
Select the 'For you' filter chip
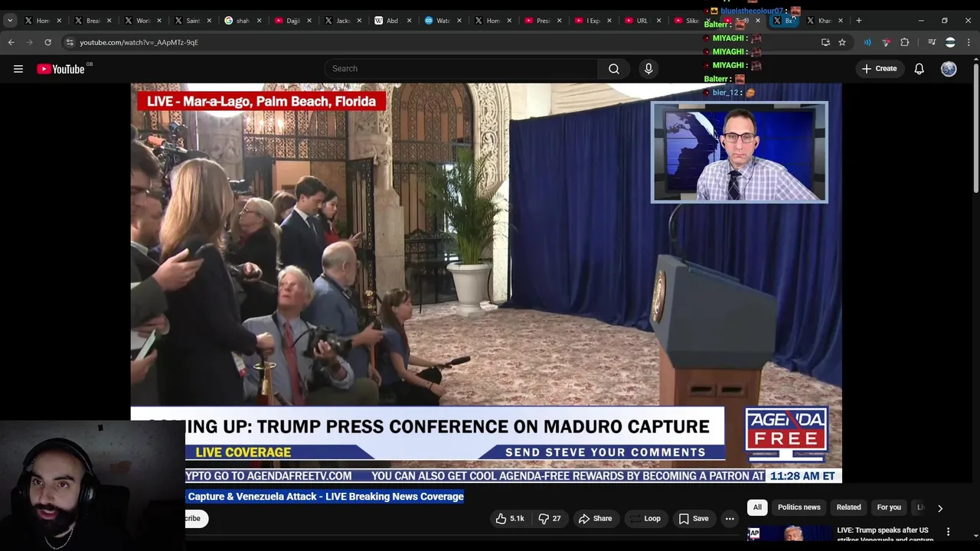(x=889, y=507)
